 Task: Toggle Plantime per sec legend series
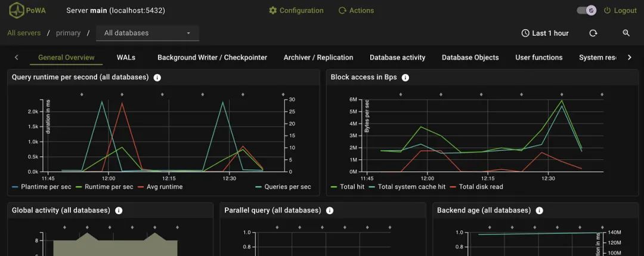[x=42, y=187]
